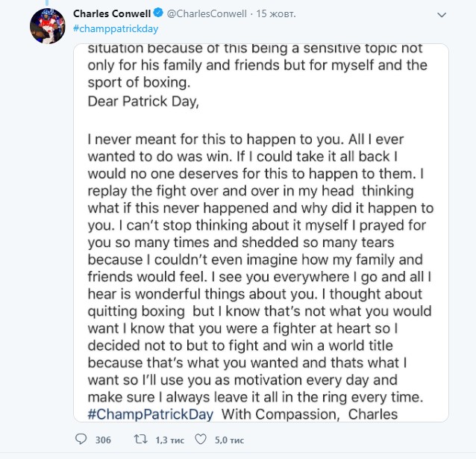Image resolution: width=476 pixels, height=459 pixels.
Task: Click the 1,3 тис retweets count
Action: 166,440
